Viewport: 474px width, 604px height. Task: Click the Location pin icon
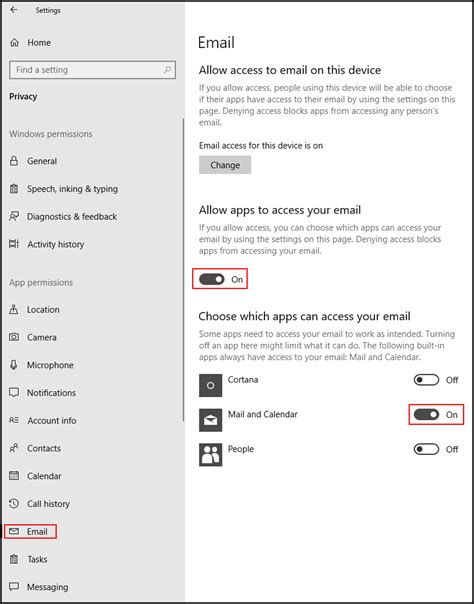pos(14,309)
